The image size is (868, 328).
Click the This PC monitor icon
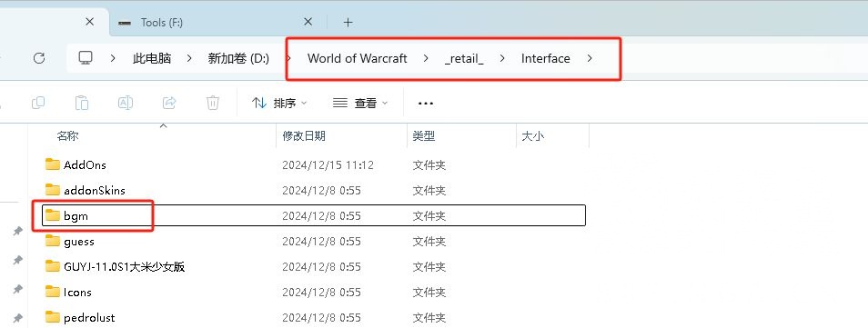click(86, 58)
